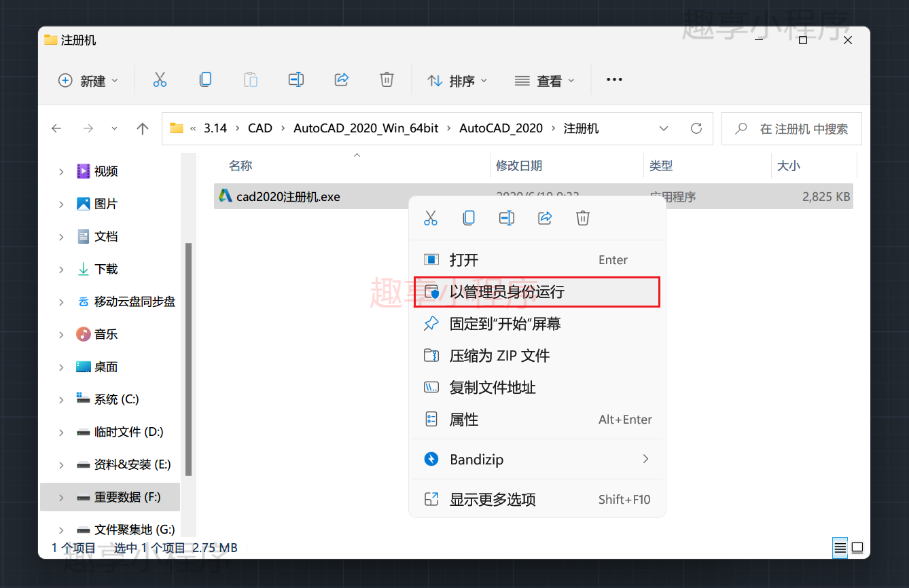Select the file cad2020注册机.exe
This screenshot has width=909, height=588.
tap(533, 197)
